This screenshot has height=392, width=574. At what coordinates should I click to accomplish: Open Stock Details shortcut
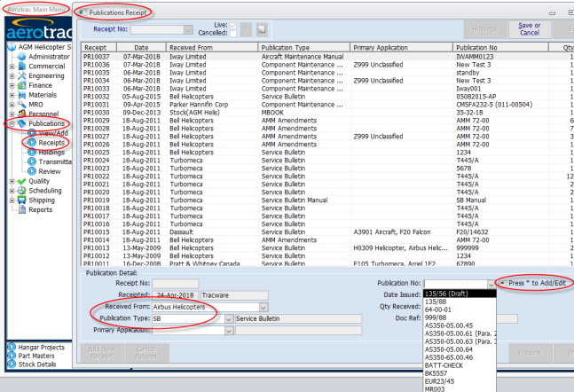coord(12,365)
